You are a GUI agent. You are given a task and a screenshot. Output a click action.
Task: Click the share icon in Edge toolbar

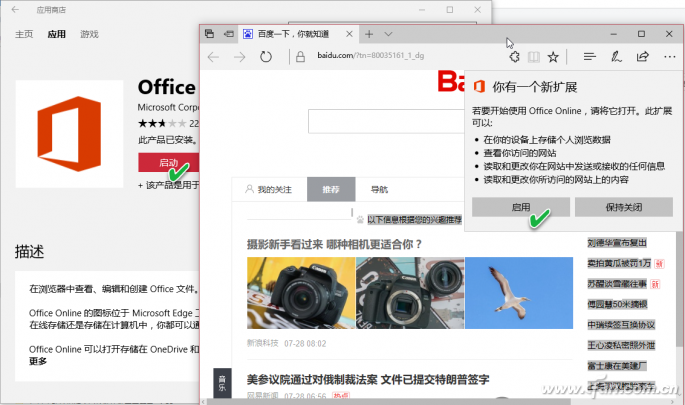(643, 57)
